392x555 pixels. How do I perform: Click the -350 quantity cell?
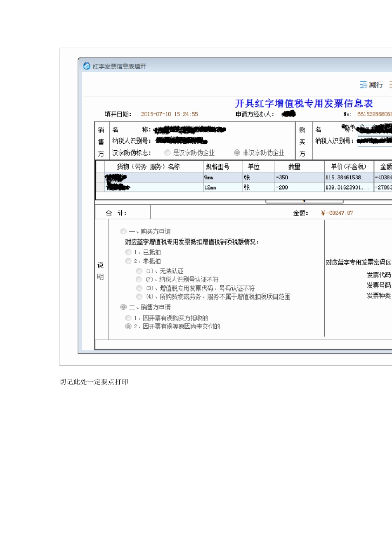[x=300, y=177]
